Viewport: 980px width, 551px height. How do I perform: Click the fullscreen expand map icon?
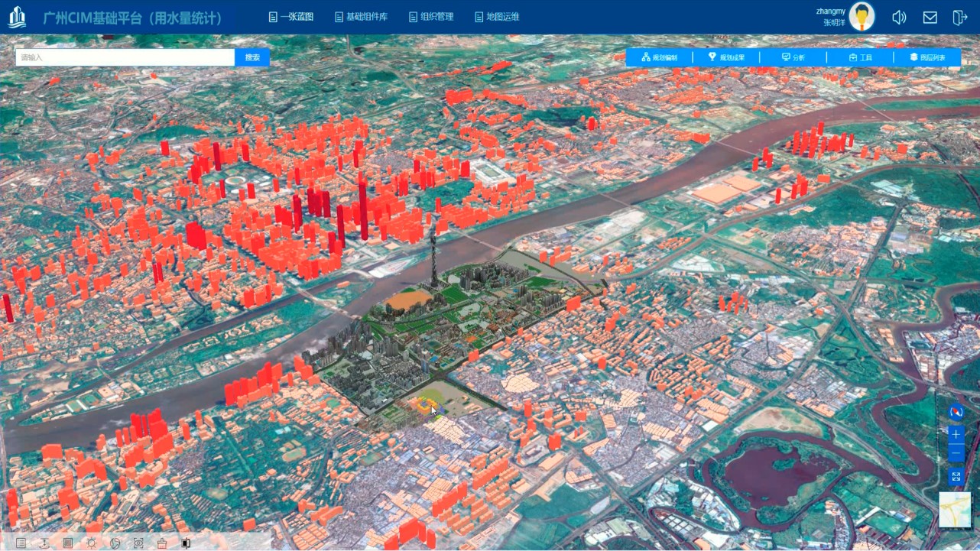tap(956, 477)
